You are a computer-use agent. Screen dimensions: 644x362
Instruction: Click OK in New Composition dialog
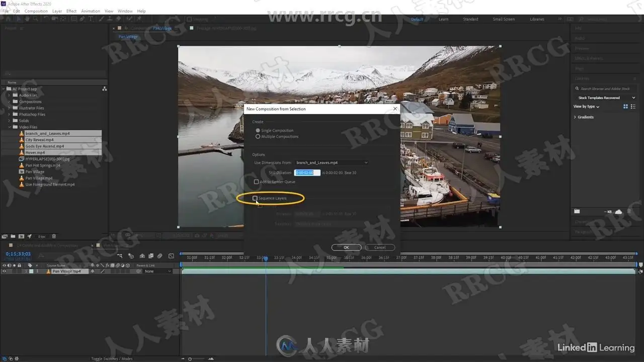pyautogui.click(x=346, y=247)
